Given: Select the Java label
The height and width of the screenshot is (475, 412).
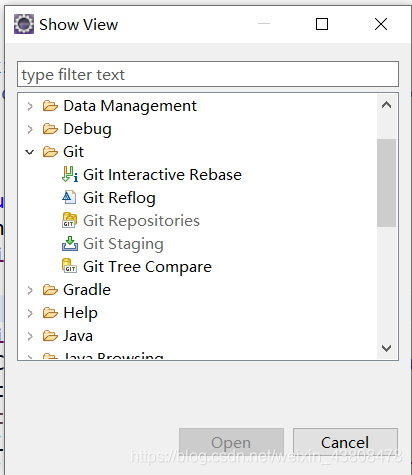Looking at the screenshot, I should [78, 336].
